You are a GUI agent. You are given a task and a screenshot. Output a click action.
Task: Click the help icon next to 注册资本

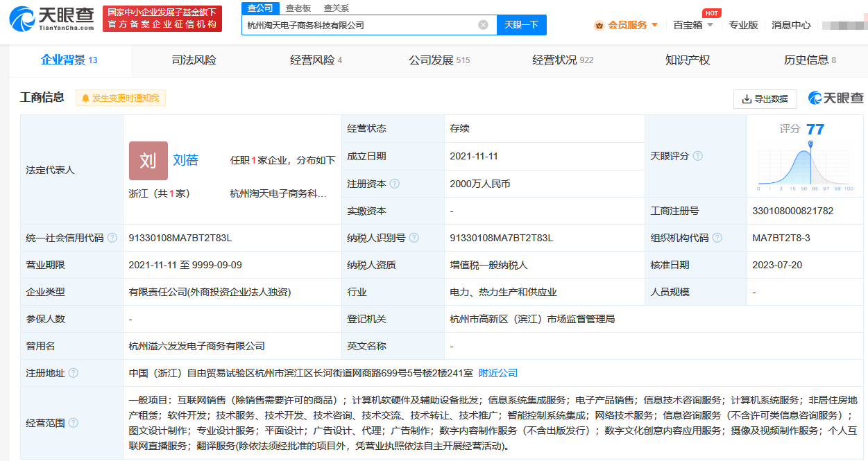point(394,184)
